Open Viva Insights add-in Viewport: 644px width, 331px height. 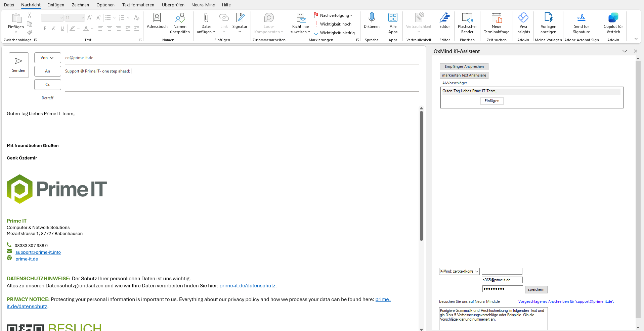point(523,23)
